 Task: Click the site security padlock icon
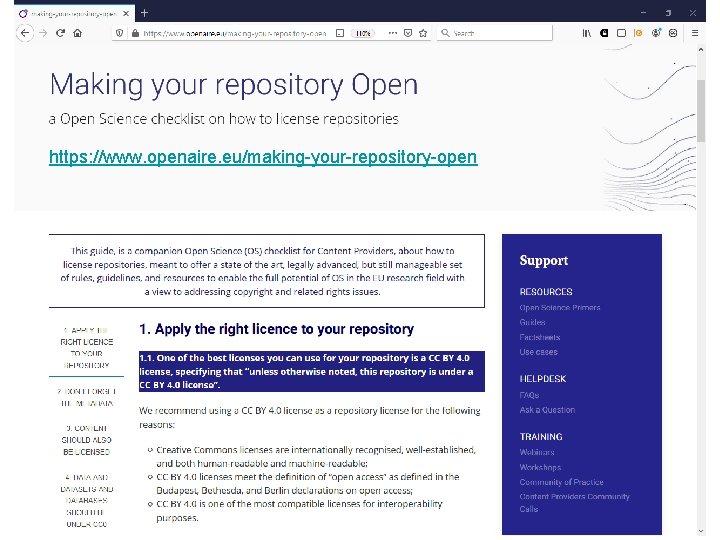point(135,33)
